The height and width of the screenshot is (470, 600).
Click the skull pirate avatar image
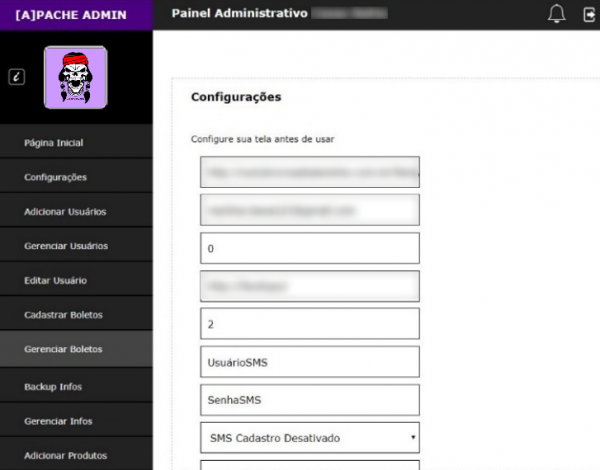[x=75, y=77]
